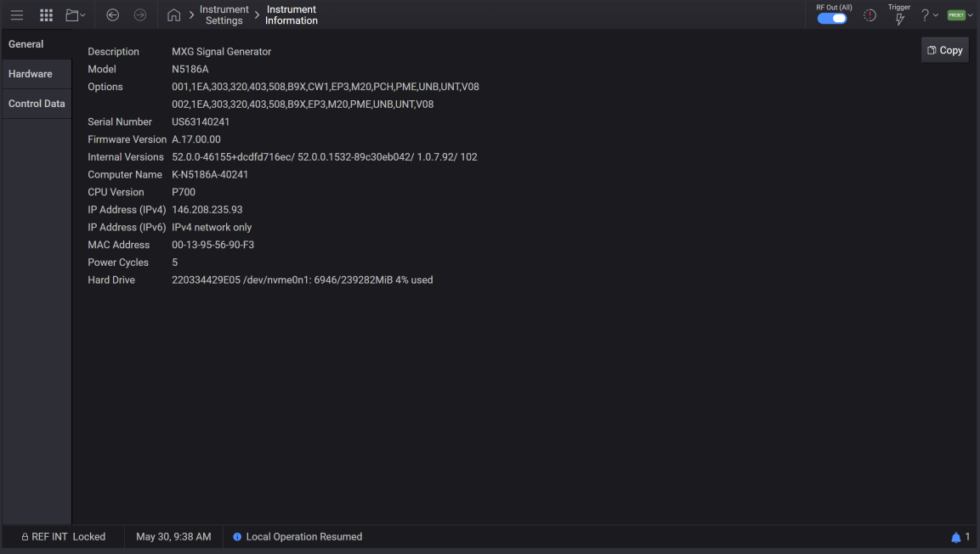The width and height of the screenshot is (980, 554).
Task: Click the REF INT Locked status
Action: pyautogui.click(x=64, y=537)
